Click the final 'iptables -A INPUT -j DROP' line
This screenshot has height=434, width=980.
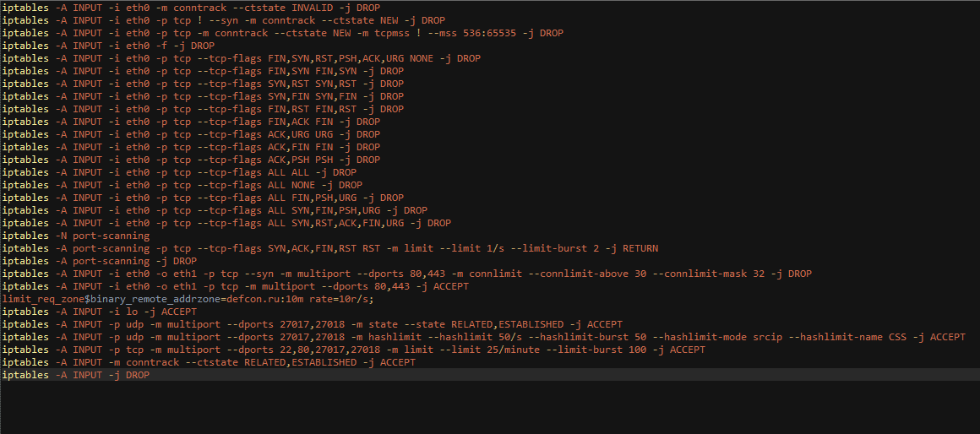coord(76,375)
